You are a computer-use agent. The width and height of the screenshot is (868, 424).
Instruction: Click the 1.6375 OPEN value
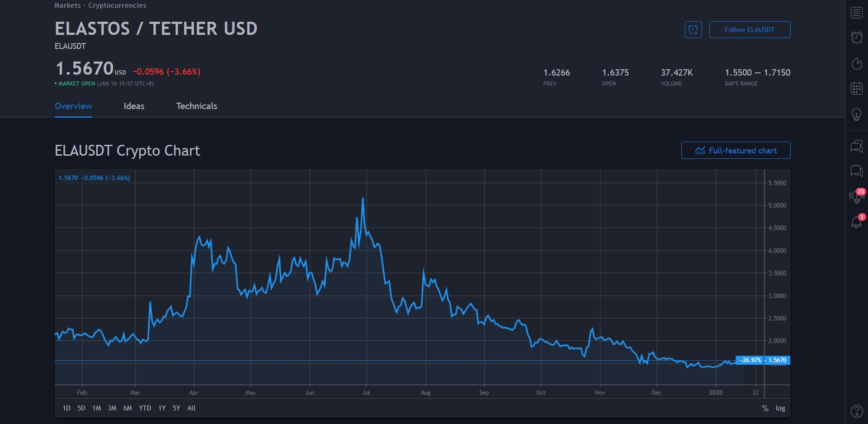point(615,72)
